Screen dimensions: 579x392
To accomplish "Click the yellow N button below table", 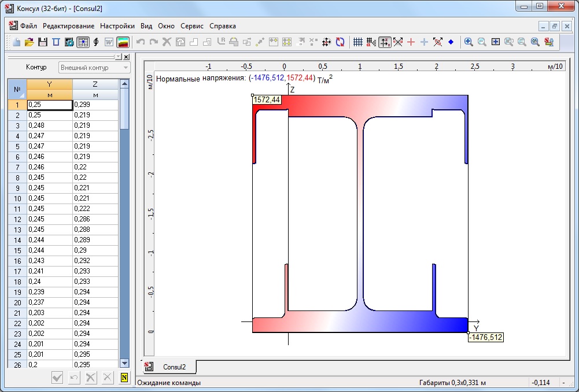I will tap(124, 378).
